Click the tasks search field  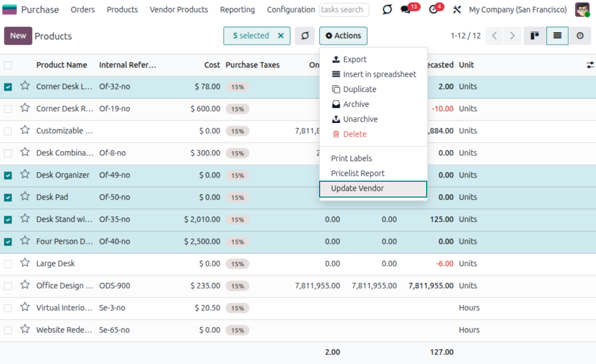tap(343, 9)
